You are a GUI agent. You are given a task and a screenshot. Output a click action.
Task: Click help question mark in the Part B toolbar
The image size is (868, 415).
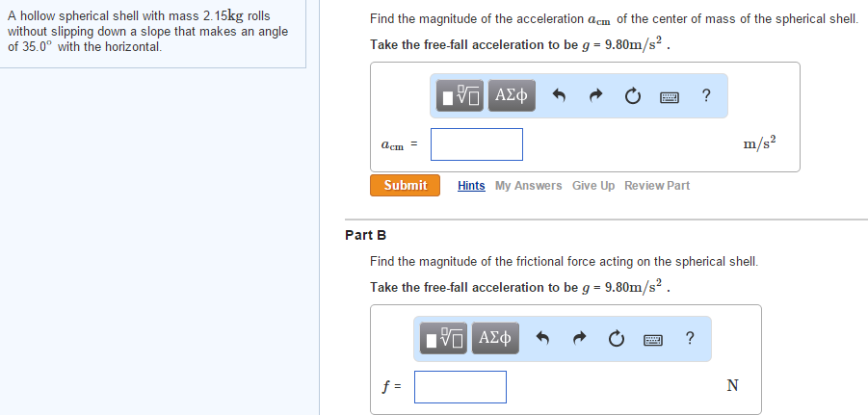(689, 337)
